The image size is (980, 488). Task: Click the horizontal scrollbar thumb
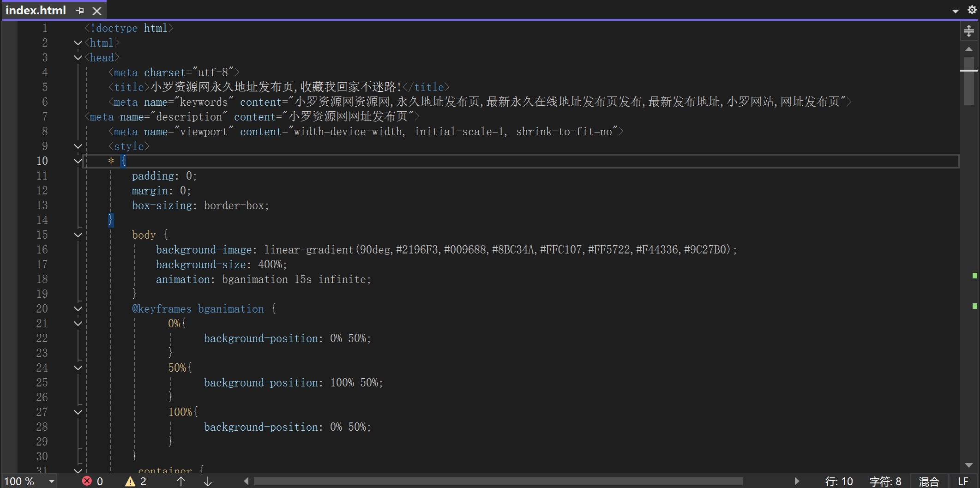[x=498, y=482]
